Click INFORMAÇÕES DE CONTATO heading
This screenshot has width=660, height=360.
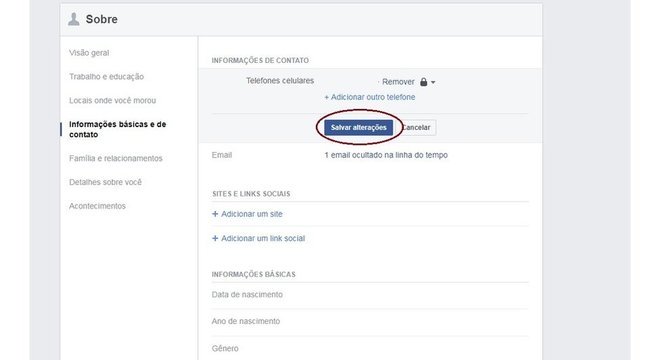pyautogui.click(x=260, y=61)
